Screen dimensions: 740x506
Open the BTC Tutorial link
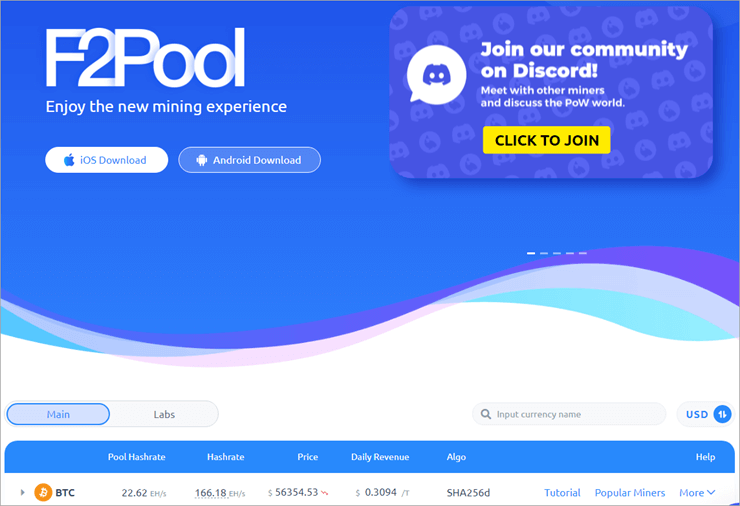(x=562, y=492)
